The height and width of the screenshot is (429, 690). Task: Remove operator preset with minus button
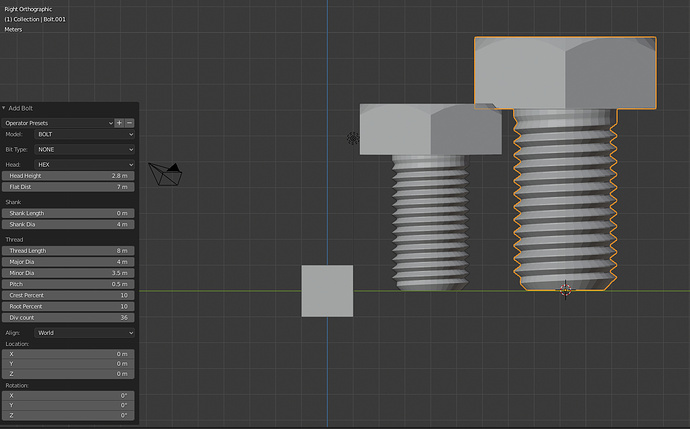[129, 123]
